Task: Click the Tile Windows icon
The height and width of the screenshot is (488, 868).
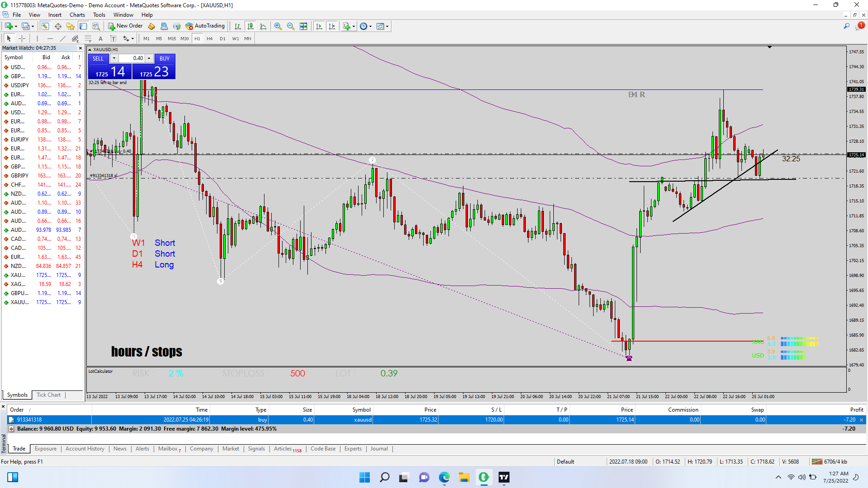Action: tap(303, 26)
